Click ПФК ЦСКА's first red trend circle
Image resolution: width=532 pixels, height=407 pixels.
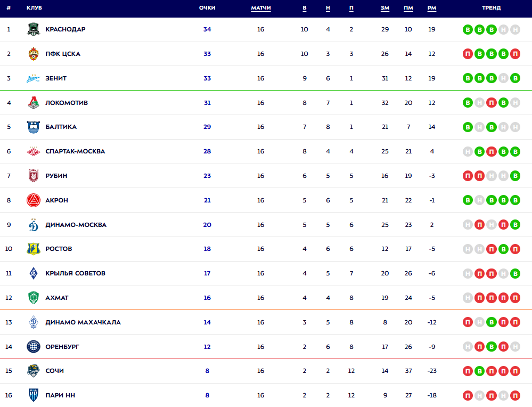[468, 54]
